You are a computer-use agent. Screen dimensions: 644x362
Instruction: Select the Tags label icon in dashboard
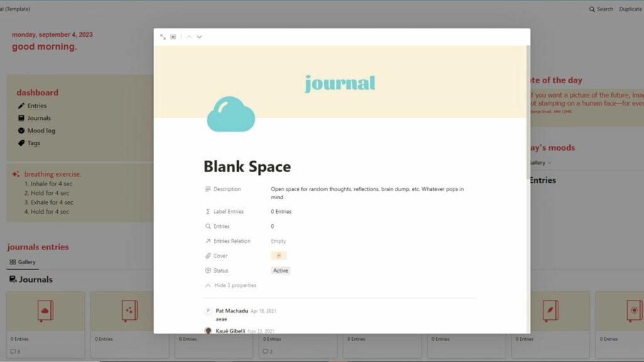pyautogui.click(x=20, y=143)
